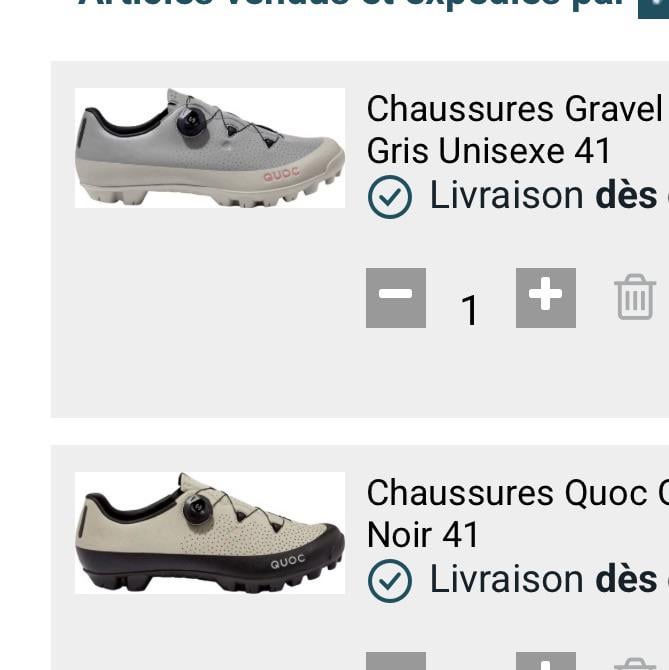The image size is (669, 670).
Task: Open the grey Quoc Gravel shoe thumbnail
Action: tap(210, 148)
